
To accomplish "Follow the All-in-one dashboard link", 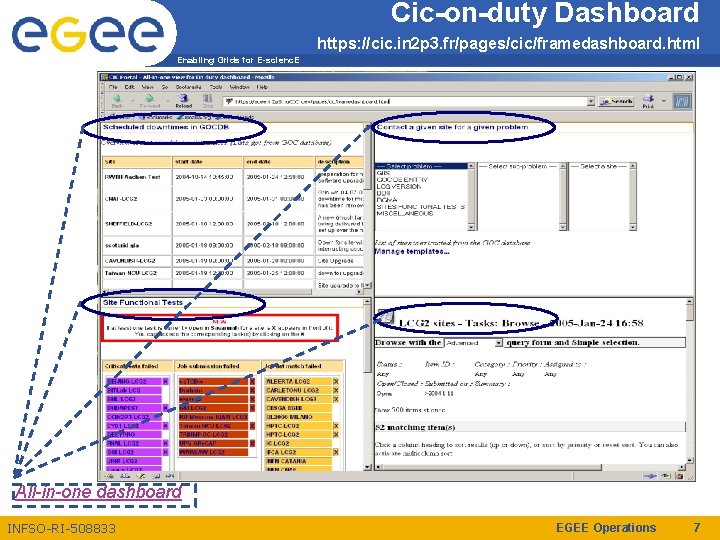I will point(98,492).
